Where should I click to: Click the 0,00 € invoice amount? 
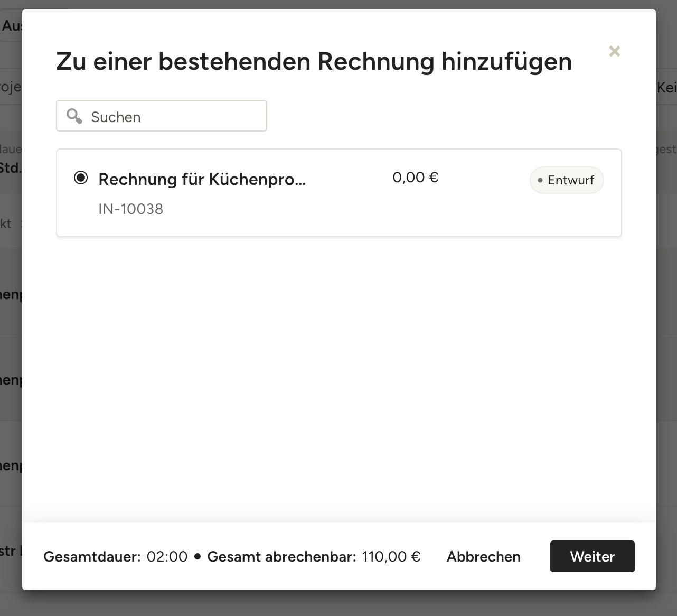[416, 177]
